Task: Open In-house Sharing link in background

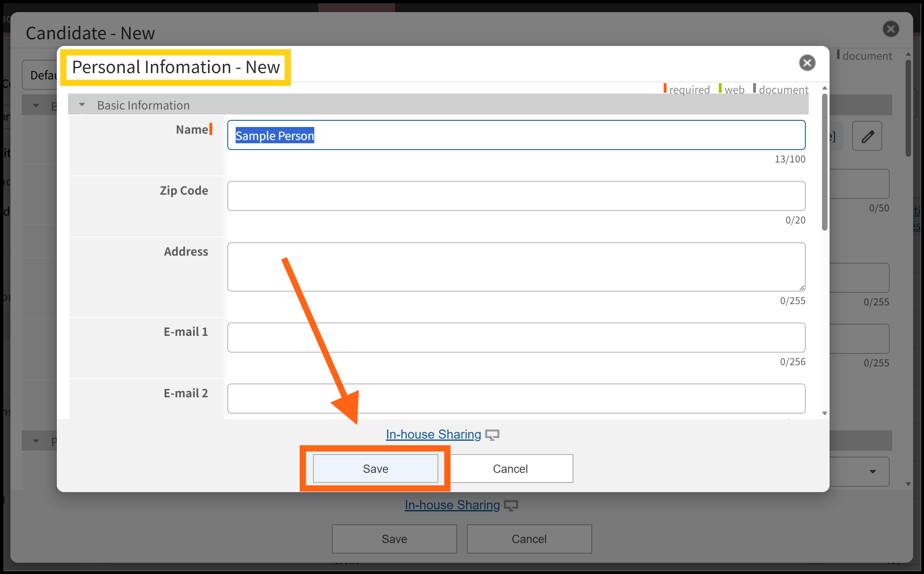Action: point(452,505)
